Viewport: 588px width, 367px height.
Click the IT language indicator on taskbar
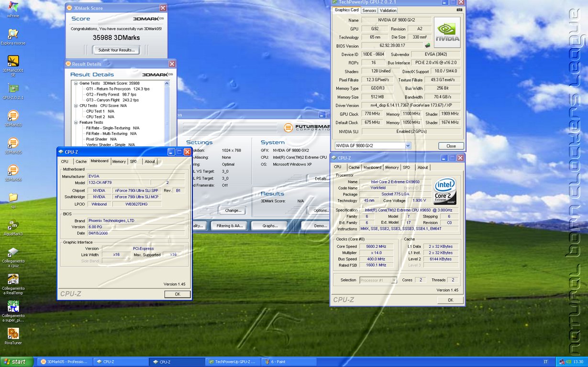(546, 362)
